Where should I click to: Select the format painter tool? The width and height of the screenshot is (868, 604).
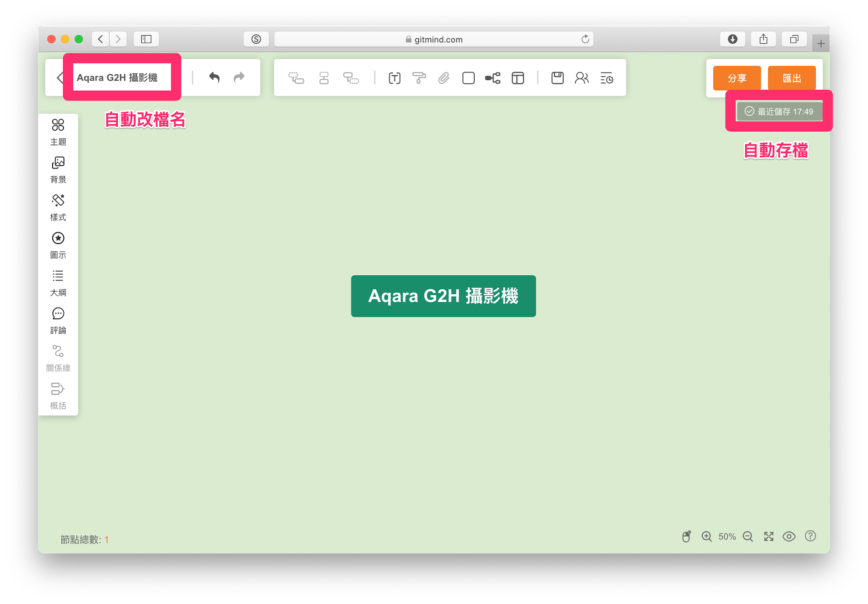pos(419,78)
